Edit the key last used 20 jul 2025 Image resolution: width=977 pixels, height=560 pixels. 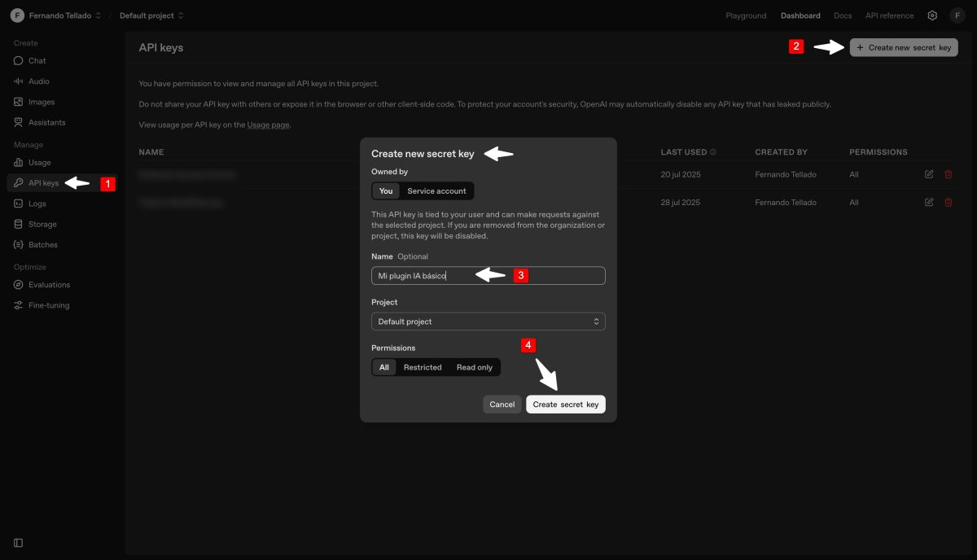click(x=929, y=174)
